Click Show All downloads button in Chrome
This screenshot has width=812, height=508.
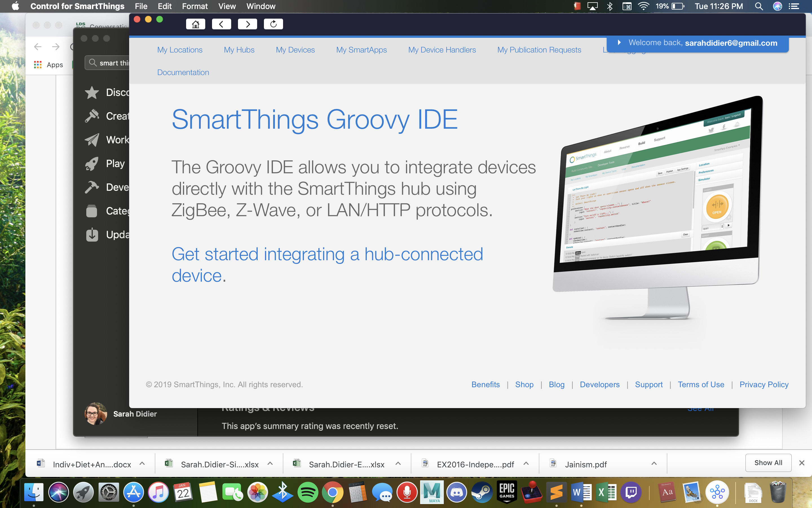pos(768,463)
